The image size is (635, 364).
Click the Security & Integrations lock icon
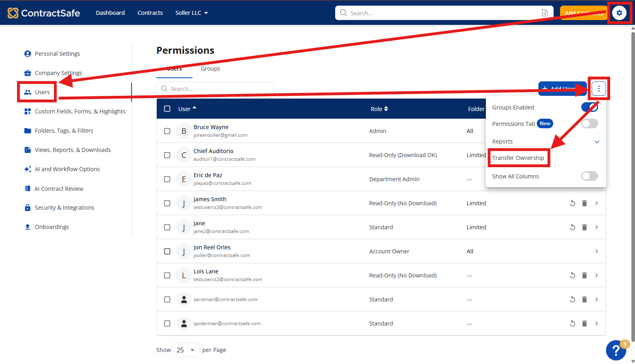[x=28, y=208]
